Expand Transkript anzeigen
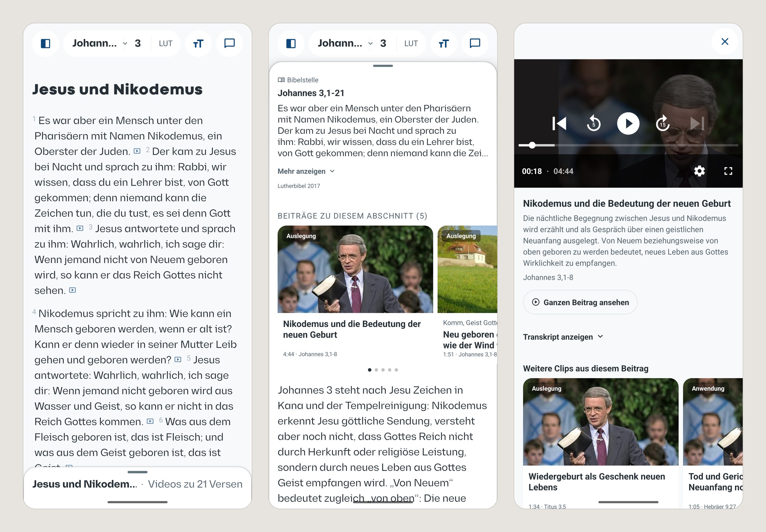 coord(563,337)
